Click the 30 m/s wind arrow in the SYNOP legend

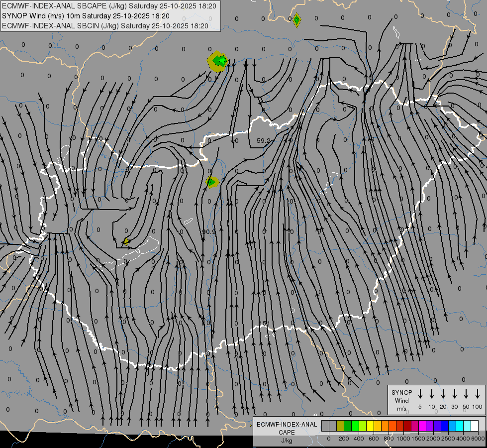[454, 393]
